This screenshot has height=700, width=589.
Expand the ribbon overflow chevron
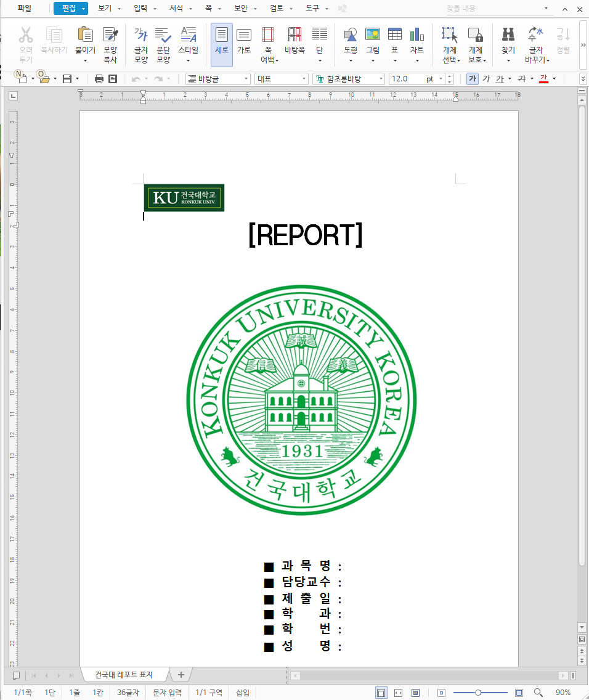coord(583,44)
